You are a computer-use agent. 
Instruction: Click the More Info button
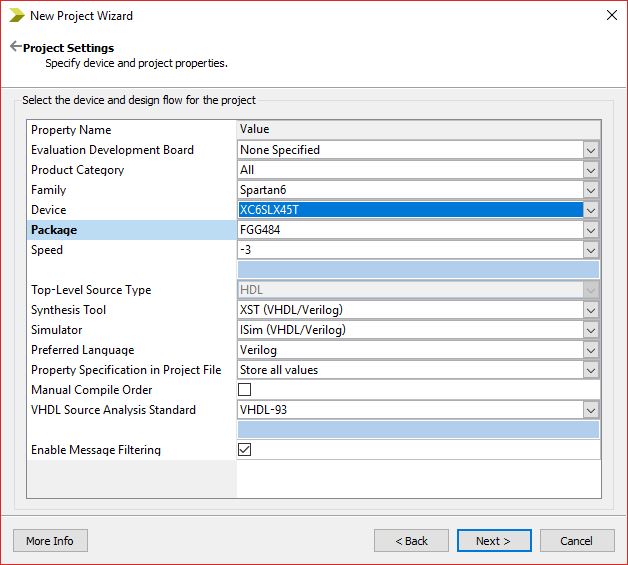point(50,541)
